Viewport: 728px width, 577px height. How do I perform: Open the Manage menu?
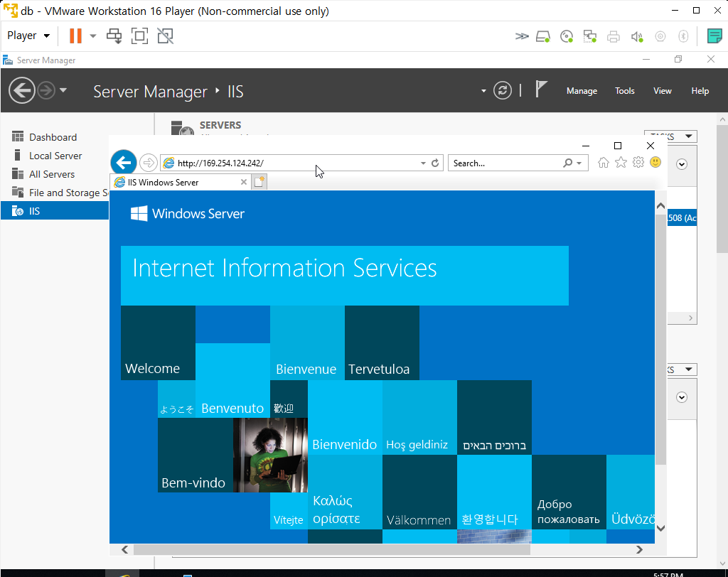(582, 91)
